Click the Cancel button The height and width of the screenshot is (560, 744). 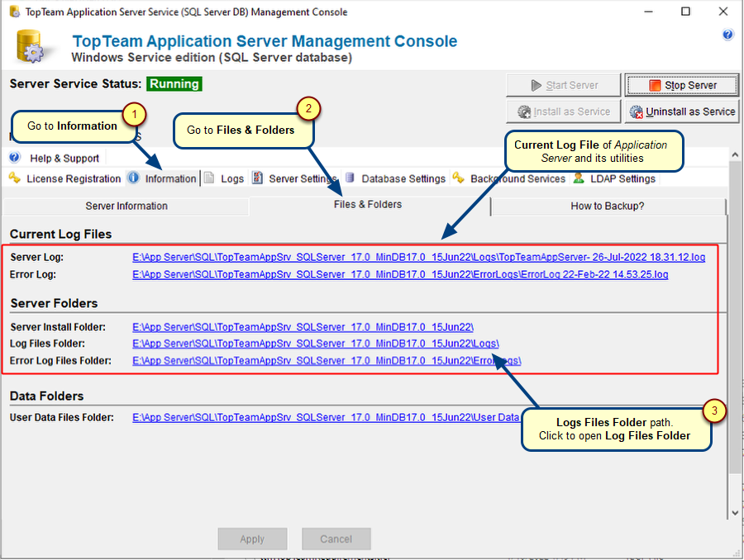pyautogui.click(x=336, y=539)
